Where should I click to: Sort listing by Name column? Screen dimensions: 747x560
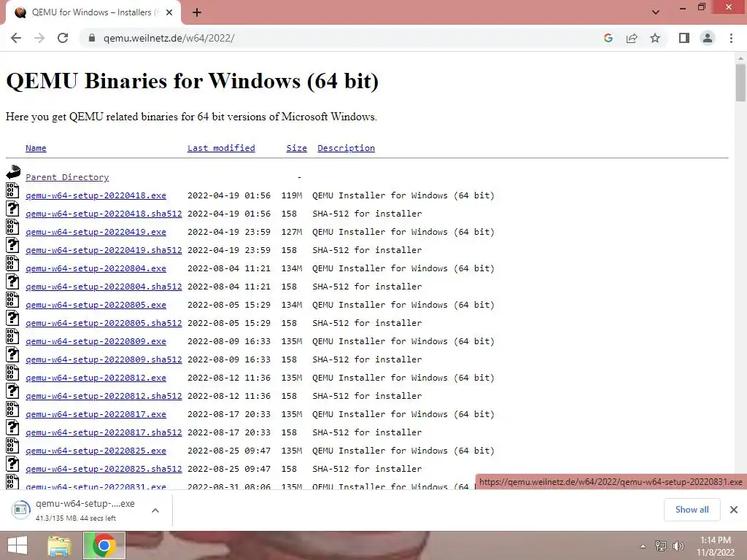36,148
